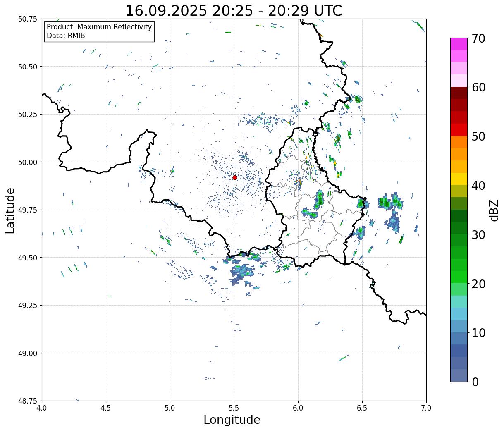Click the 'Data: RMIB' label
Viewport: 504px width, 430px height.
[66, 36]
